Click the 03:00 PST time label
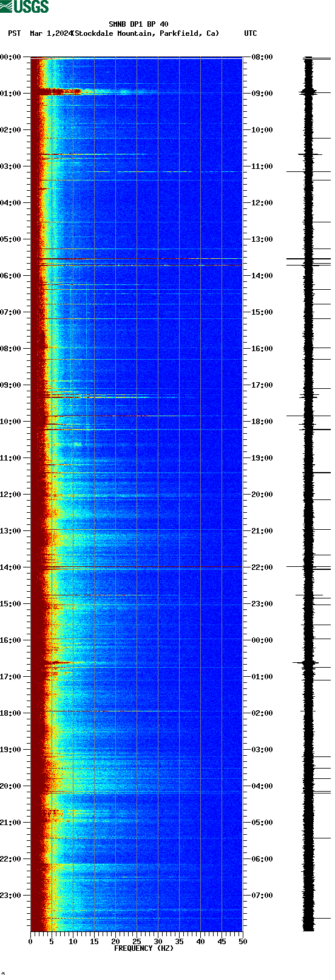Screen dimensions: 335x980 tap(10, 166)
